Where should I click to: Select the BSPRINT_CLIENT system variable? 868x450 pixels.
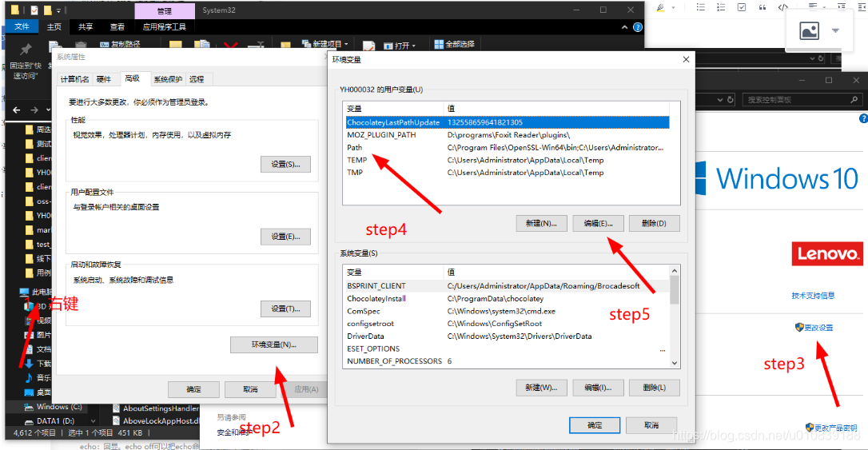click(x=507, y=286)
